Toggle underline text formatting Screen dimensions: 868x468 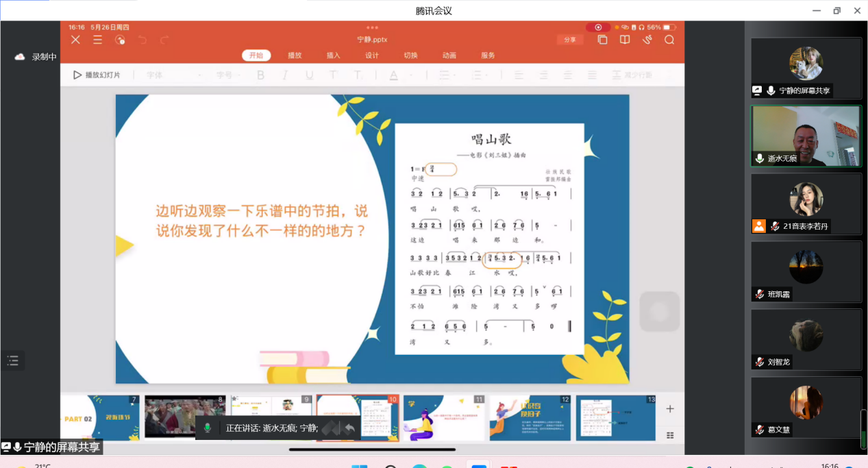pyautogui.click(x=309, y=75)
